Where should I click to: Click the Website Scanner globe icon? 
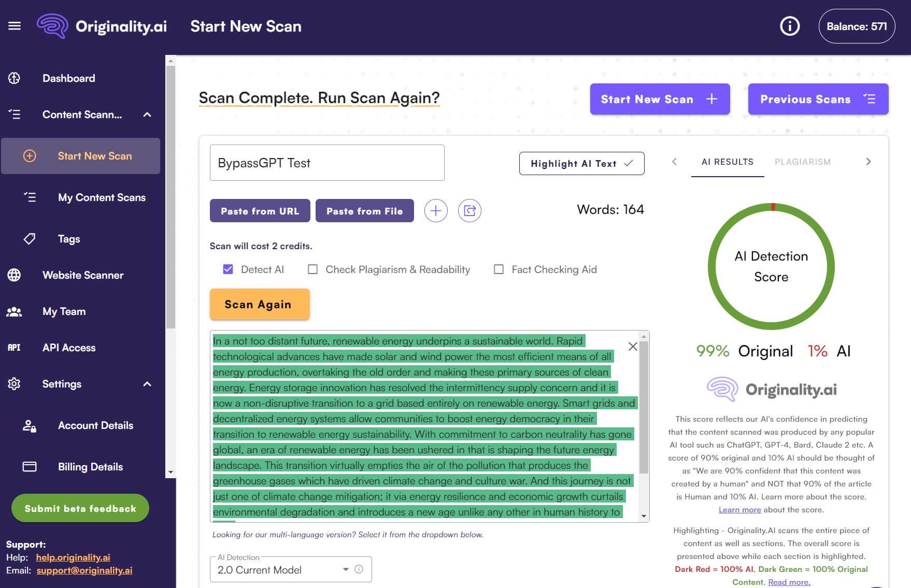pos(14,275)
